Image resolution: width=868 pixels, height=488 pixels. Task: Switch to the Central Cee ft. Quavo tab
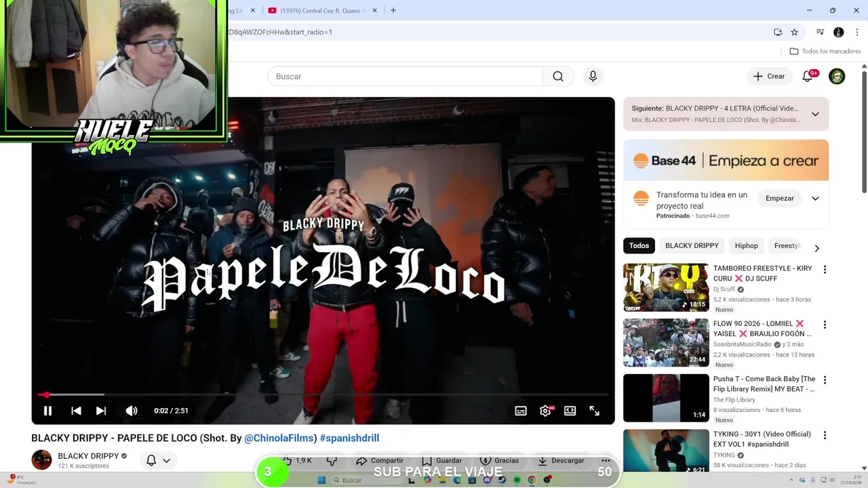323,10
